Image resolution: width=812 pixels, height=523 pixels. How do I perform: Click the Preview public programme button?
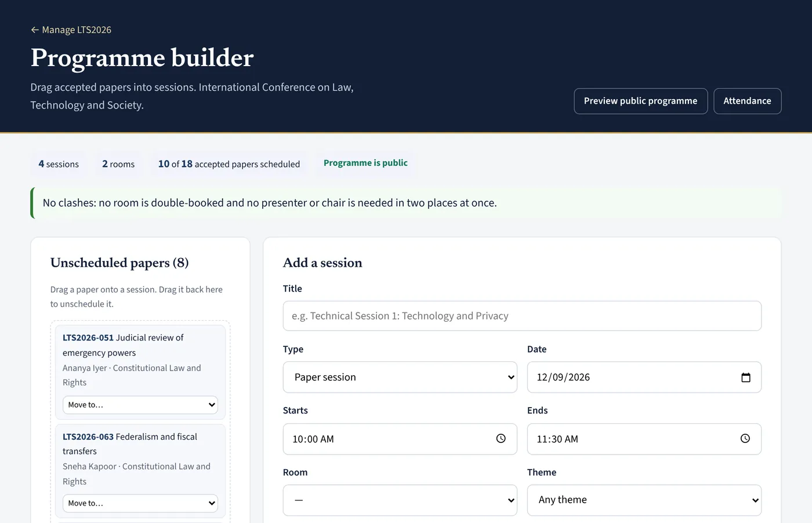coord(641,101)
